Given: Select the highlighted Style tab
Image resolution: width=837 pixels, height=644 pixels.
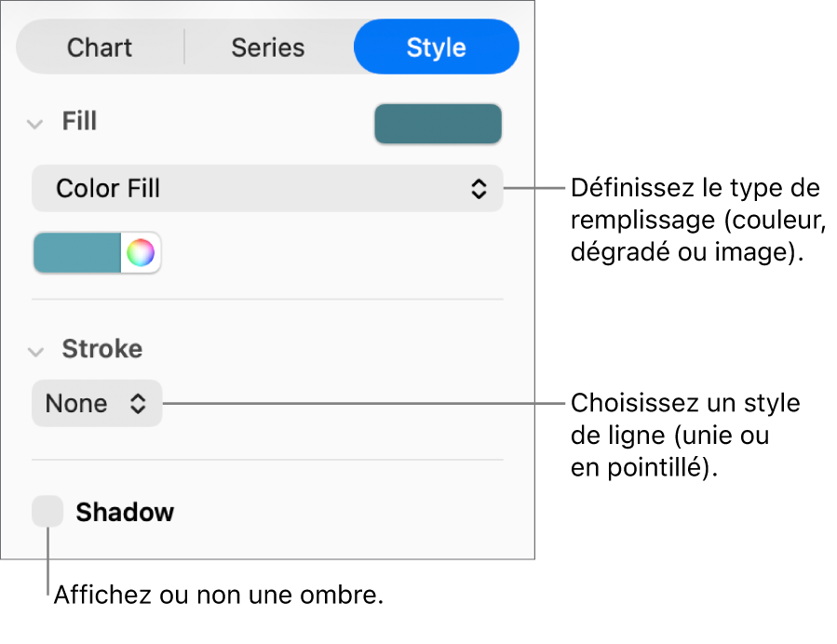Looking at the screenshot, I should click(436, 47).
